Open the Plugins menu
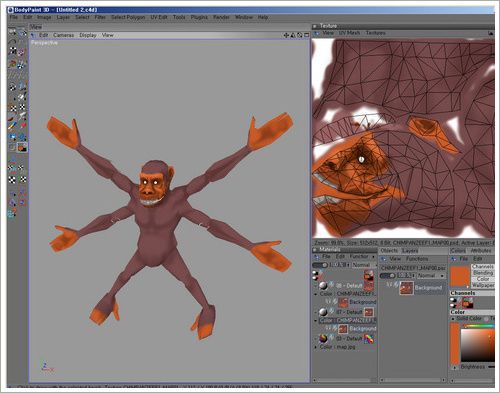This screenshot has width=500, height=393. click(x=199, y=17)
